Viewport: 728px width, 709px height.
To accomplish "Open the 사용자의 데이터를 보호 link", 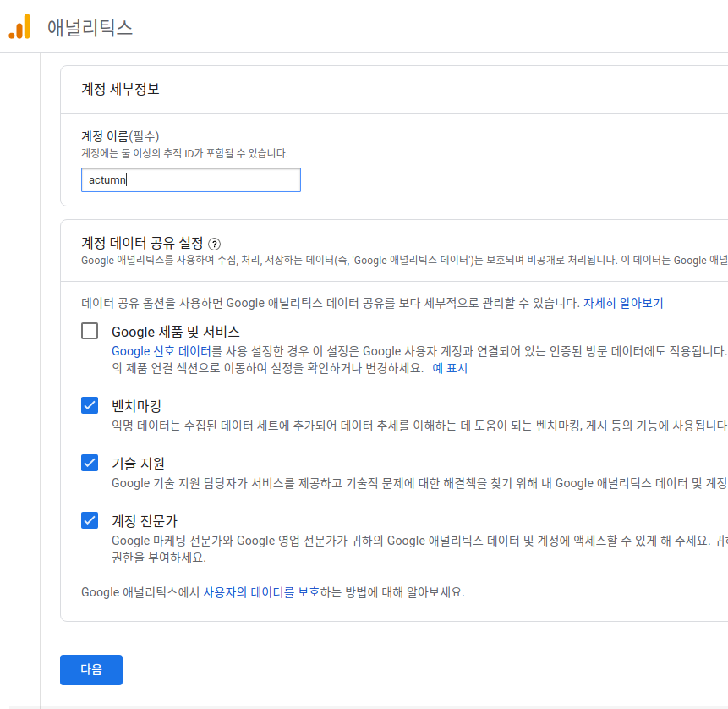I will (261, 592).
